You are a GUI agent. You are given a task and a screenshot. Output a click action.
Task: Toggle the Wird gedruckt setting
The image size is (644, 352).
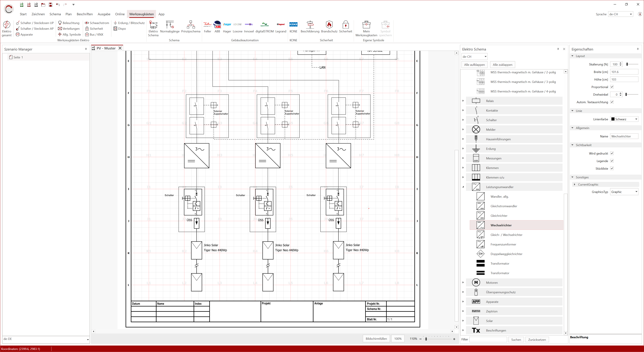pyautogui.click(x=612, y=153)
